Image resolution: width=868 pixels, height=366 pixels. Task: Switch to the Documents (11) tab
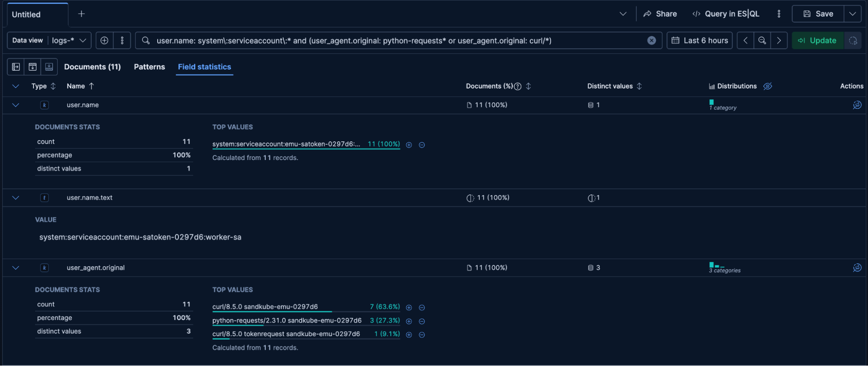pos(92,67)
